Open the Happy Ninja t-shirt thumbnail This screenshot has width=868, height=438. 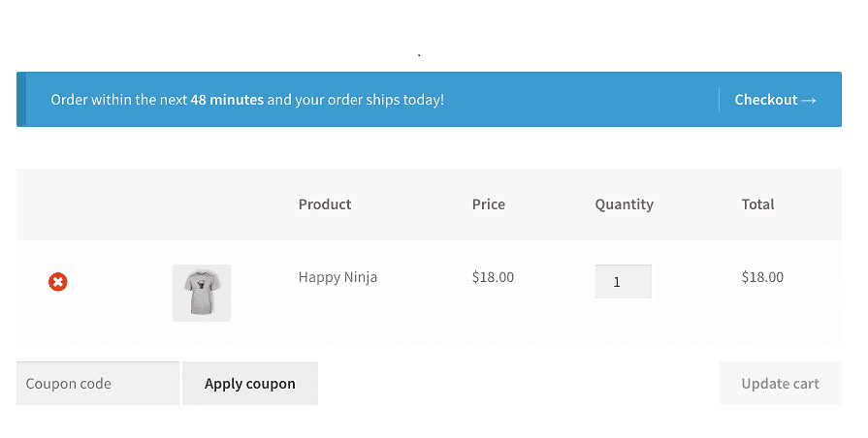[202, 293]
